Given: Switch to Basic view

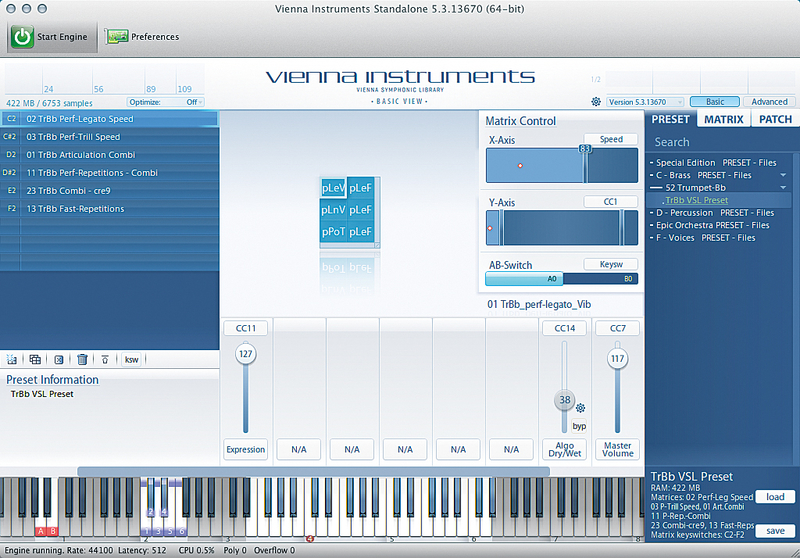Looking at the screenshot, I should [715, 102].
